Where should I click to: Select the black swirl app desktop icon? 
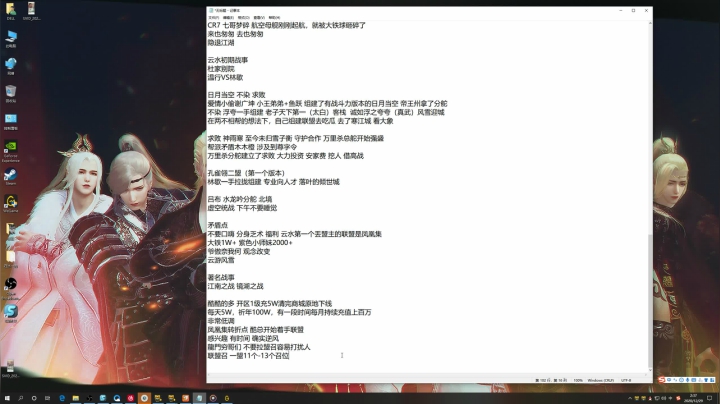tap(11, 289)
